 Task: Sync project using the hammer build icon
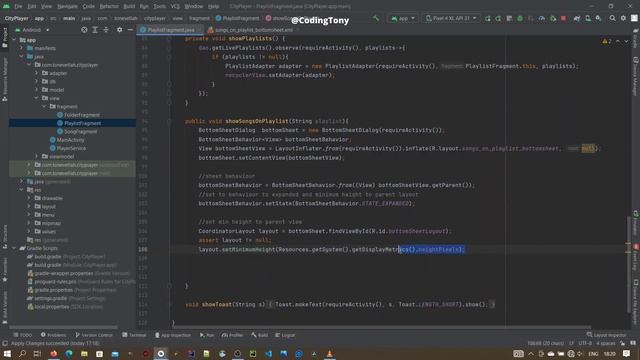pyautogui.click(x=376, y=18)
